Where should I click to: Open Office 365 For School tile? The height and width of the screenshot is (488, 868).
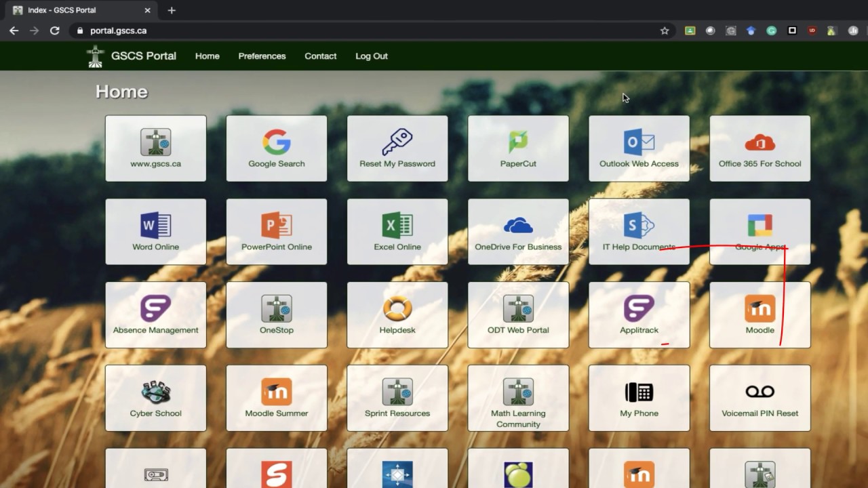pos(759,148)
